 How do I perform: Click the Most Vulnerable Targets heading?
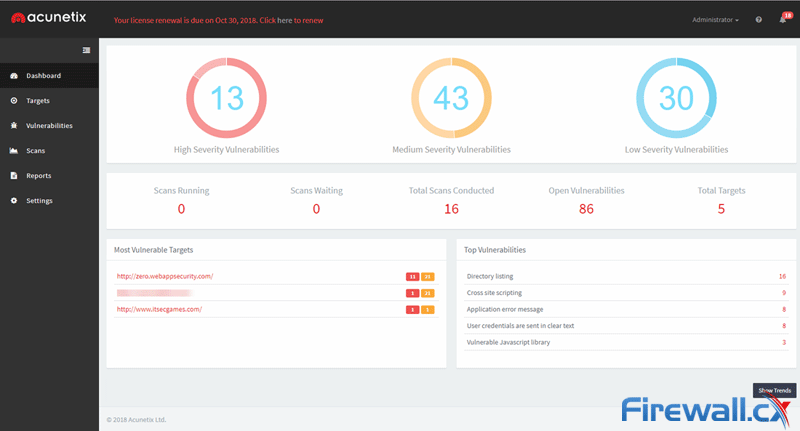coord(154,250)
